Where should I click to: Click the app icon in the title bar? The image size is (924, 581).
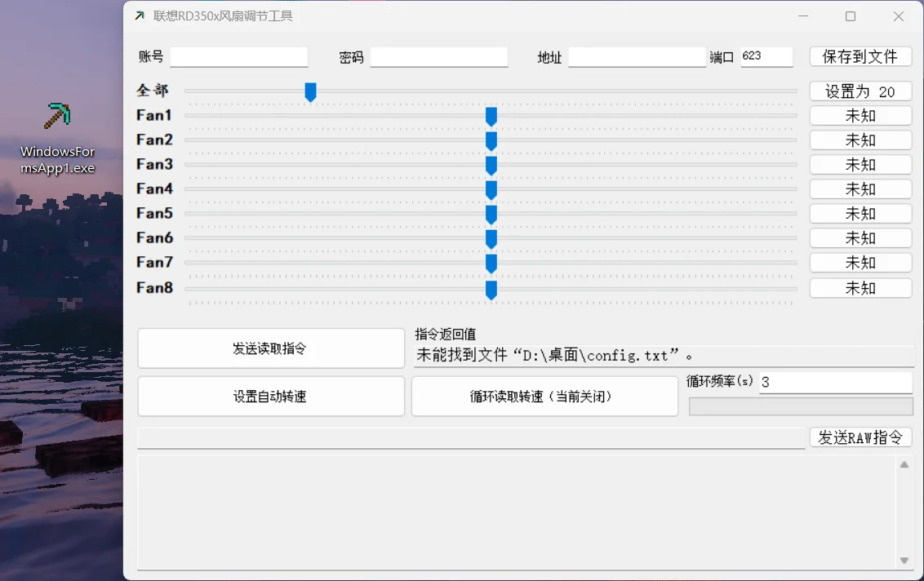tap(140, 16)
